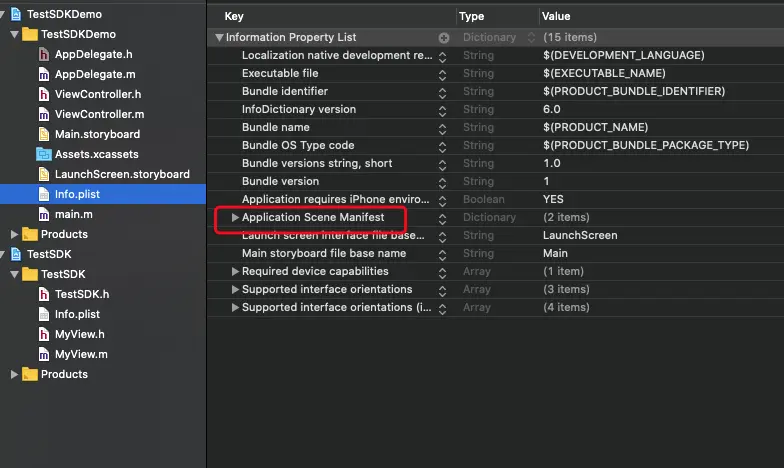Click the Main.storyboard file icon
Viewport: 784px width, 468px height.
pyautogui.click(x=43, y=134)
